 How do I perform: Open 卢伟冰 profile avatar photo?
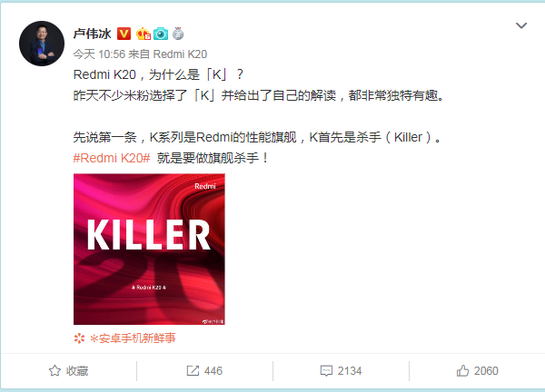pyautogui.click(x=42, y=44)
